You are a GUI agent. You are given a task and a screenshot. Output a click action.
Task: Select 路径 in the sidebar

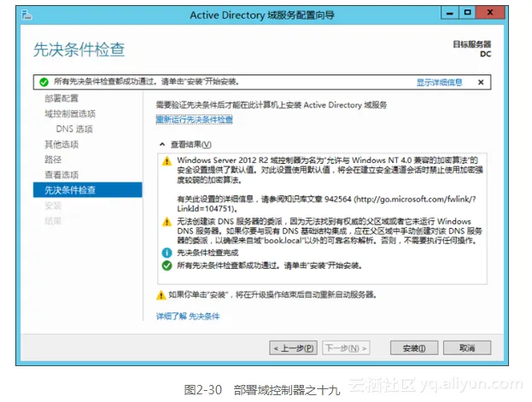[53, 160]
